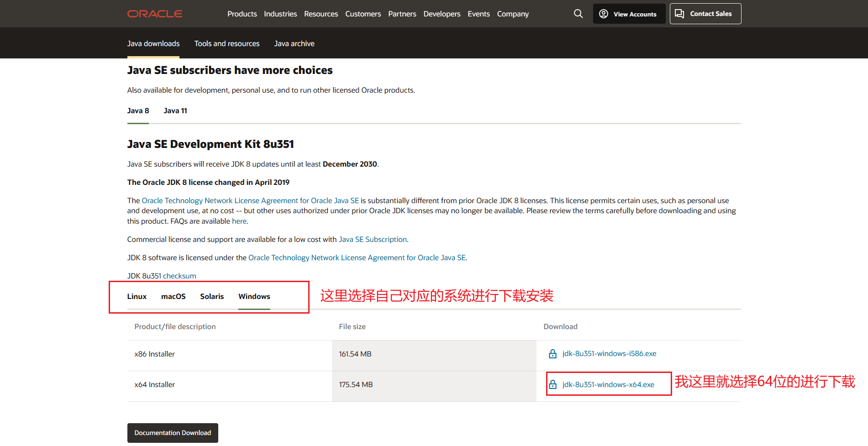Click the Documentation Download button

173,433
